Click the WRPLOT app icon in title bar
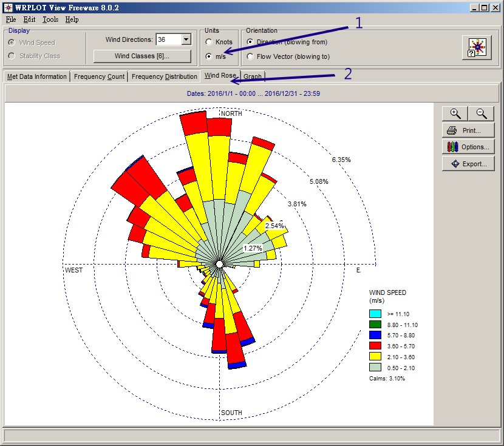Image resolution: width=504 pixels, height=446 pixels. pos(8,7)
